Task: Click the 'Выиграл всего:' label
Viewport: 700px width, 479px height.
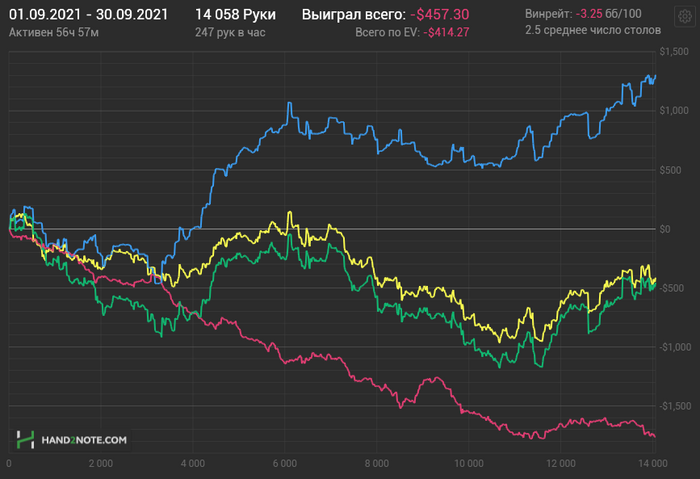Action: point(354,14)
